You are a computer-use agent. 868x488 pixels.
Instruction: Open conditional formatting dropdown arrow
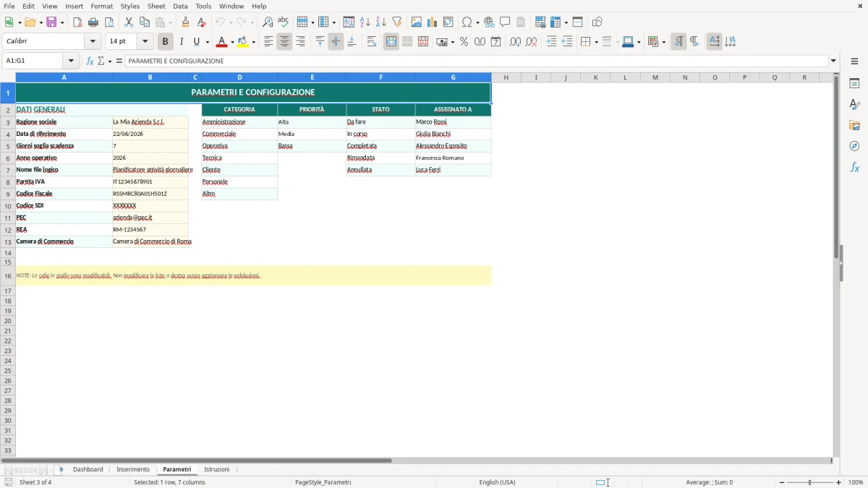tap(663, 42)
